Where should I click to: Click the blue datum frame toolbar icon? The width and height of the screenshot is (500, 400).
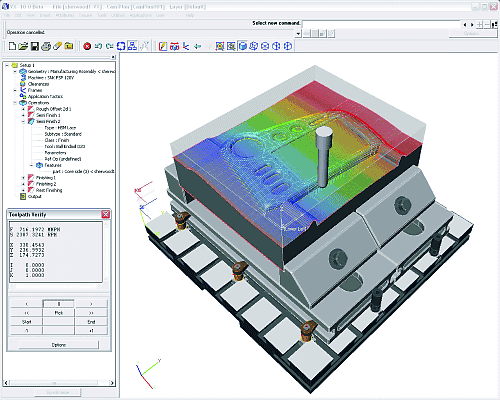click(186, 46)
